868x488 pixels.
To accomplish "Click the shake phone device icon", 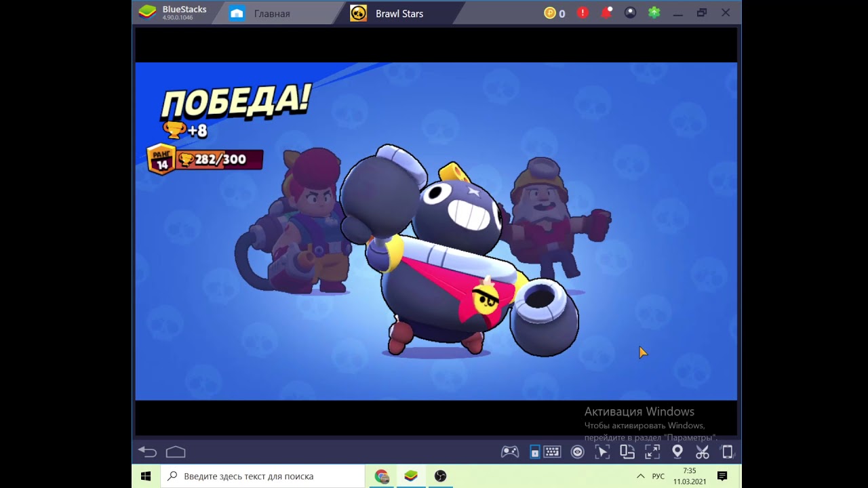I will (727, 452).
